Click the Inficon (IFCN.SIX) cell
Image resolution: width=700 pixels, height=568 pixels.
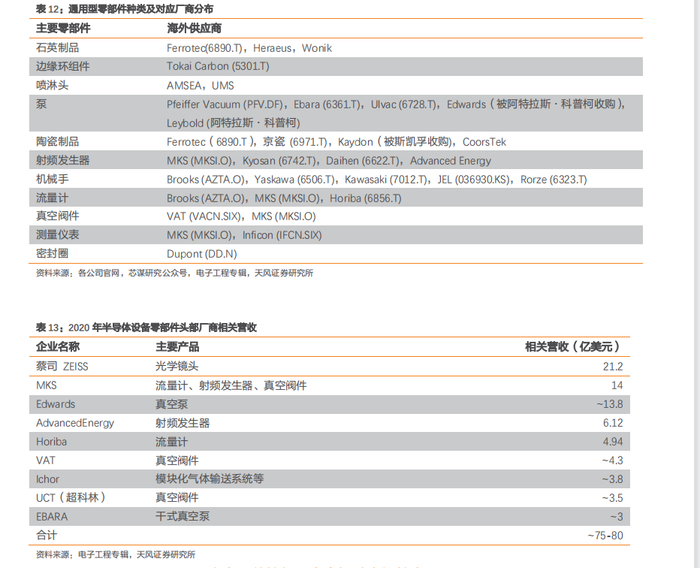click(244, 235)
